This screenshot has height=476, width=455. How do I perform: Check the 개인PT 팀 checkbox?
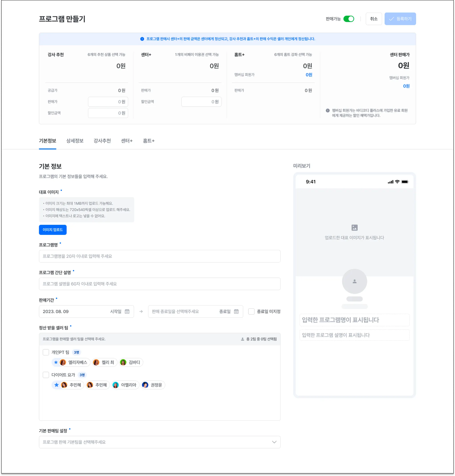click(46, 352)
